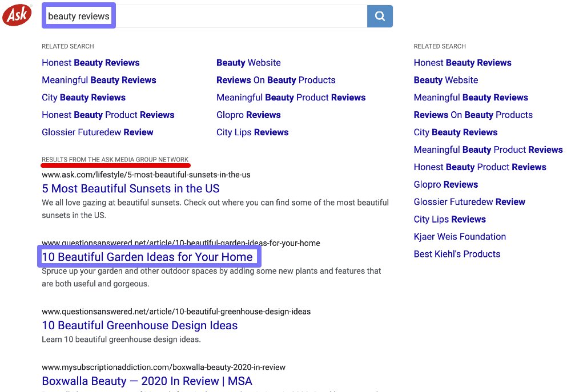The height and width of the screenshot is (392, 571).
Task: Click Results From The Ask Media Group Network label
Action: click(x=115, y=159)
